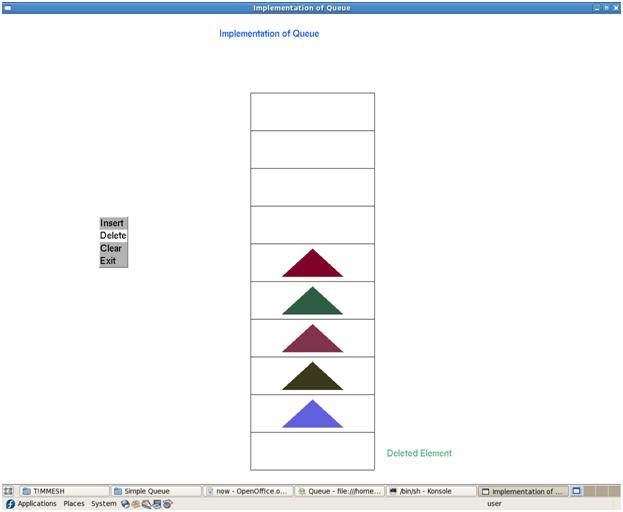Launch web browser globe icon in panel
This screenshot has height=512, width=623.
pos(126,504)
